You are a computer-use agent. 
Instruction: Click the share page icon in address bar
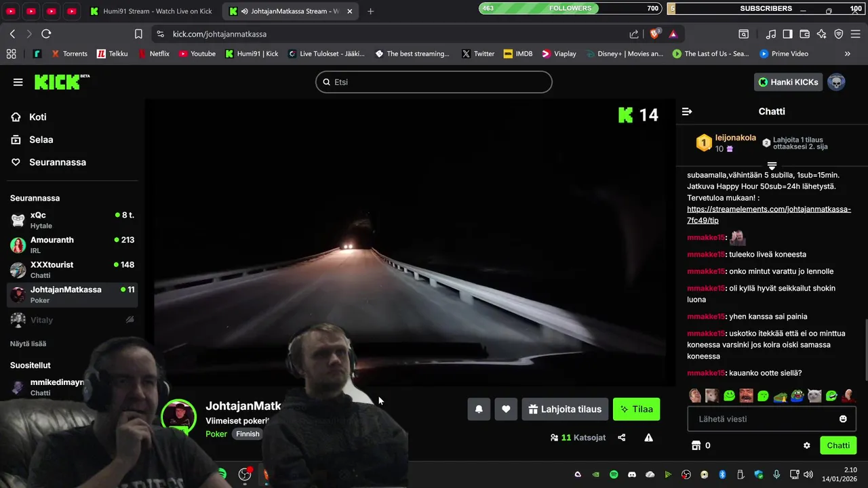[634, 34]
